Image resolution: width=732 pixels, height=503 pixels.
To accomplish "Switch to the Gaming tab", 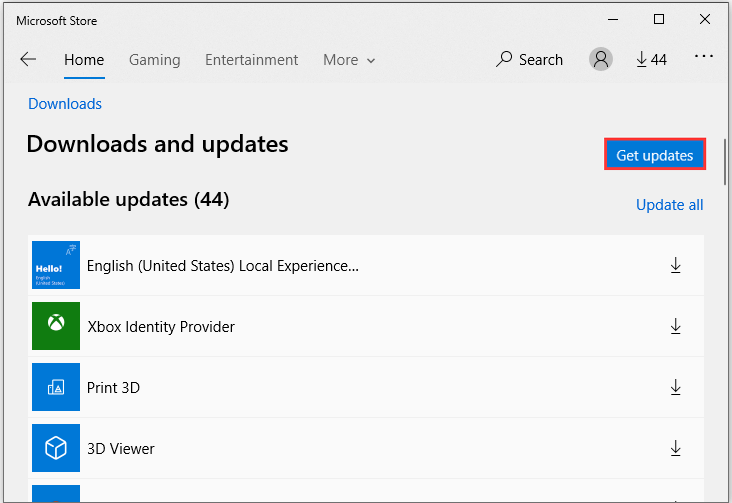I will tap(155, 60).
